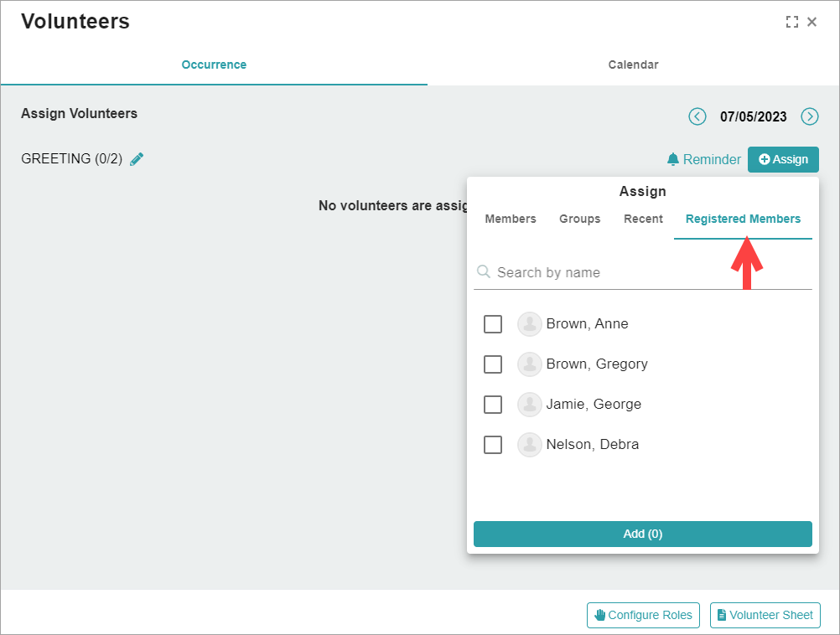This screenshot has width=840, height=635.
Task: Click the search magnifier icon
Action: (x=483, y=271)
